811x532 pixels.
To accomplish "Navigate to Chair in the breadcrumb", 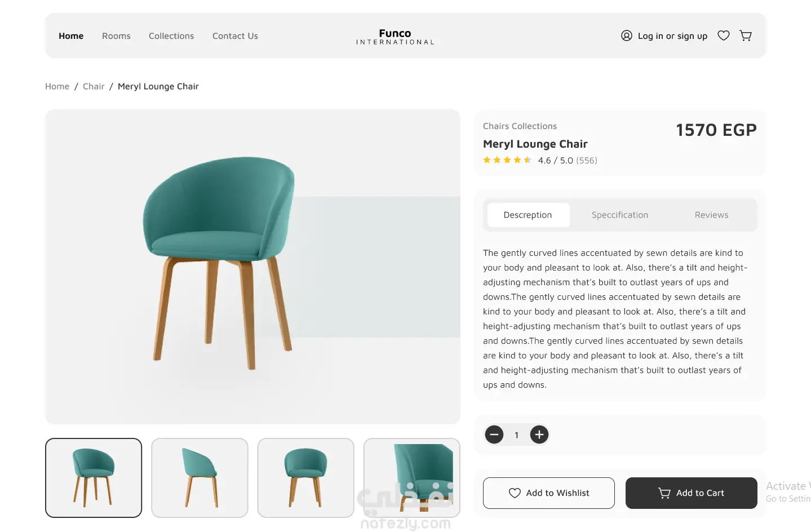I will click(x=94, y=87).
